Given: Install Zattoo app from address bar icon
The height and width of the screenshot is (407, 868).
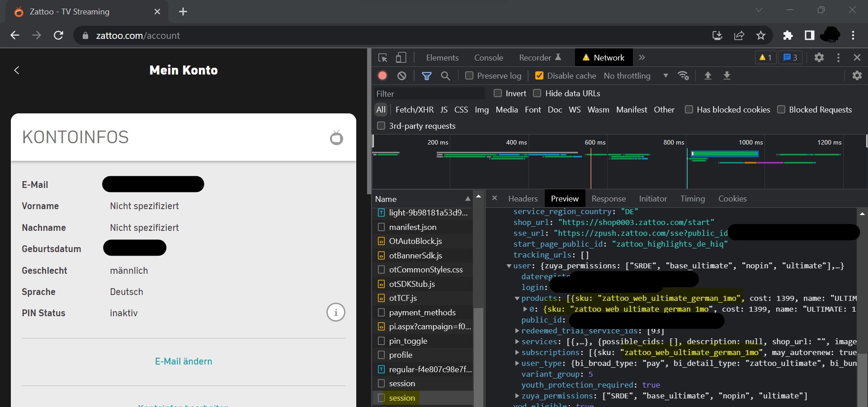Looking at the screenshot, I should tap(717, 35).
